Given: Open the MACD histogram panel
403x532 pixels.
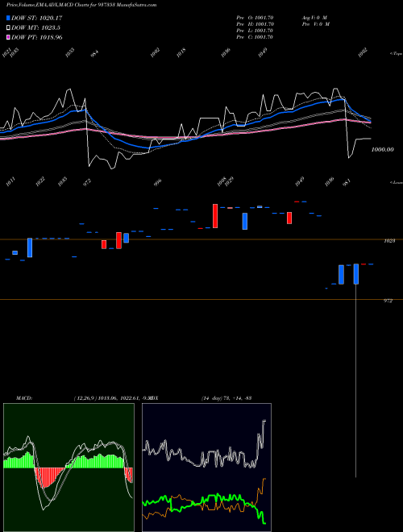Looking at the screenshot, I should click(x=69, y=468).
